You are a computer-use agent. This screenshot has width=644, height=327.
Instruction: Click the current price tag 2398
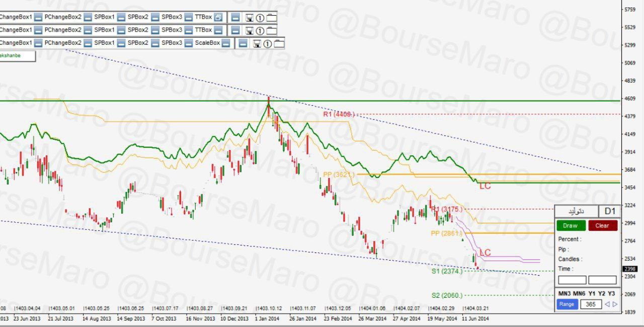point(629,269)
